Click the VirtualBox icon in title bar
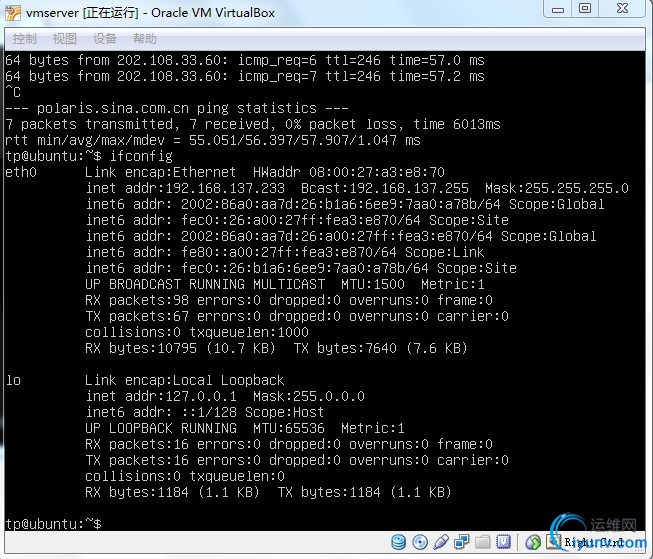Image resolution: width=653 pixels, height=559 pixels. click(x=12, y=13)
